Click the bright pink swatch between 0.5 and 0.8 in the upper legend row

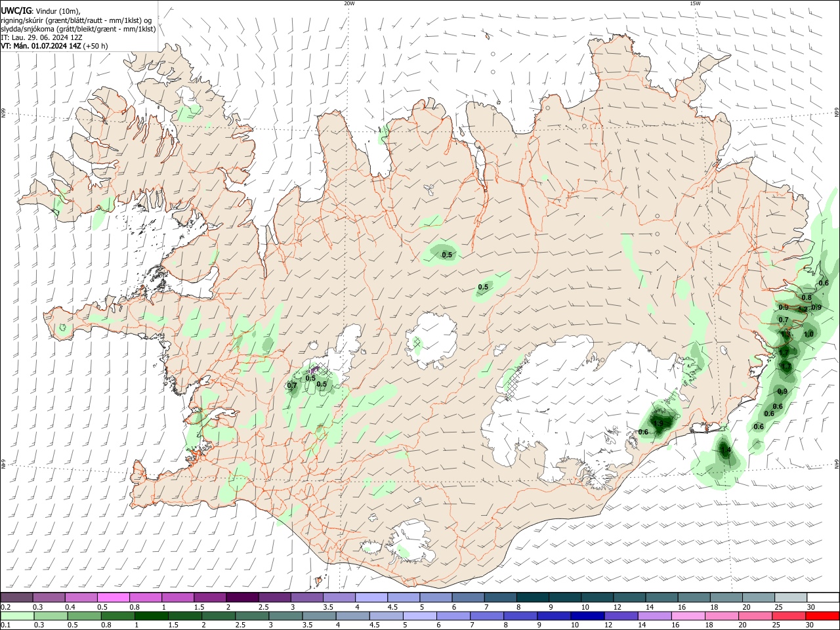pos(113,597)
